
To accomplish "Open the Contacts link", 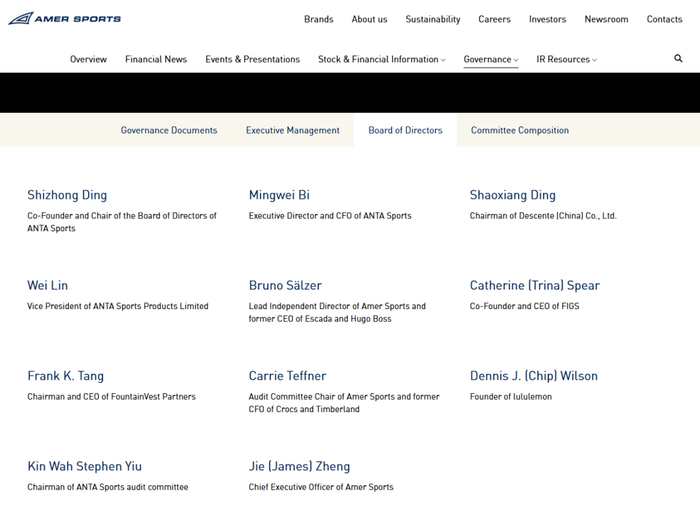I will 664,19.
